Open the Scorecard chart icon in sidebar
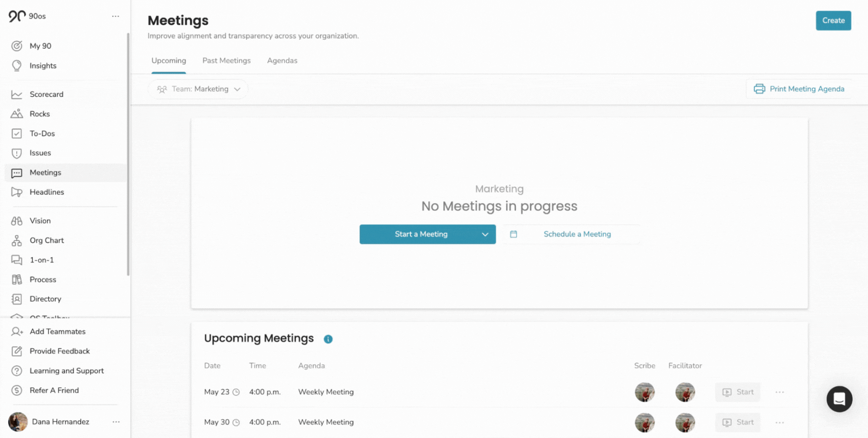 tap(17, 95)
